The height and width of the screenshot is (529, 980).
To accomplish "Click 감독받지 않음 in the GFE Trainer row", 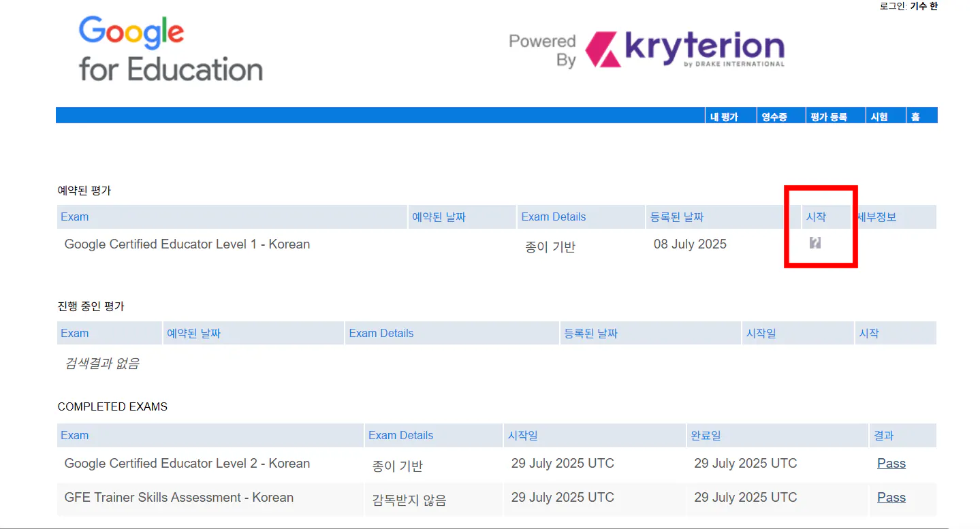I will coord(409,500).
